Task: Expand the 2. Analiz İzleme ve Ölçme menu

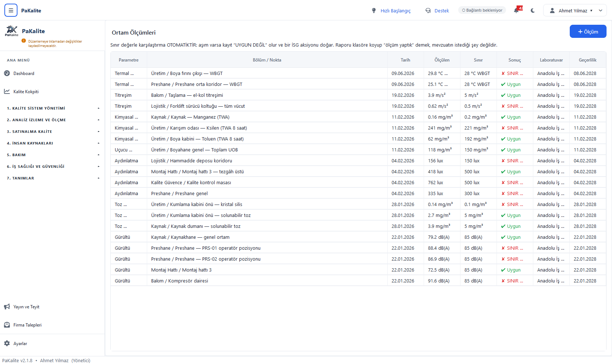Action: [52, 120]
